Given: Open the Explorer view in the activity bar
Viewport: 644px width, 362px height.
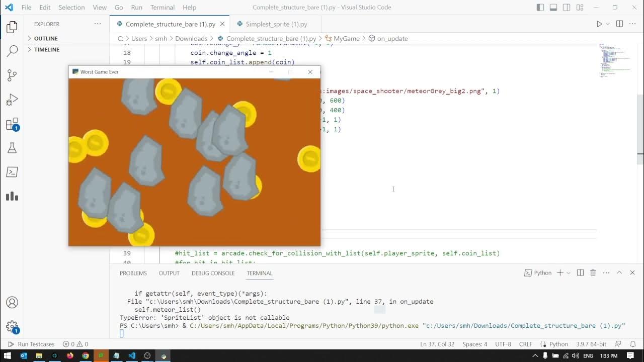Looking at the screenshot, I should [12, 27].
